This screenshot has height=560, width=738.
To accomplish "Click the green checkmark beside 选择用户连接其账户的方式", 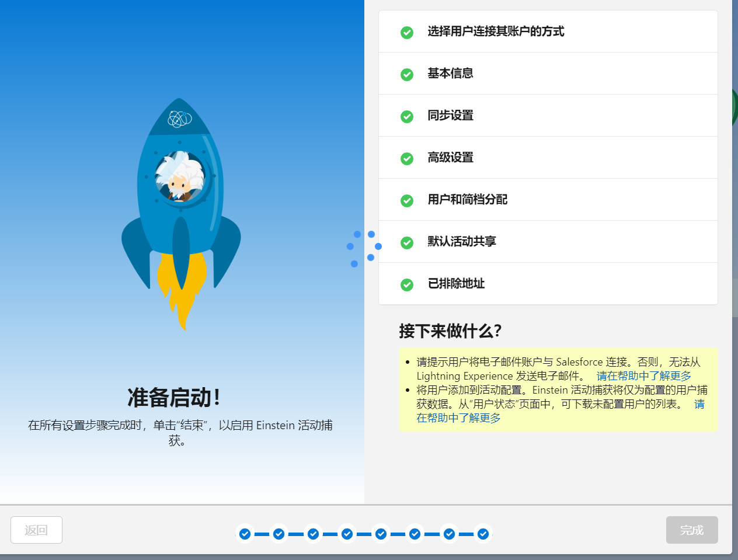I will (x=406, y=33).
